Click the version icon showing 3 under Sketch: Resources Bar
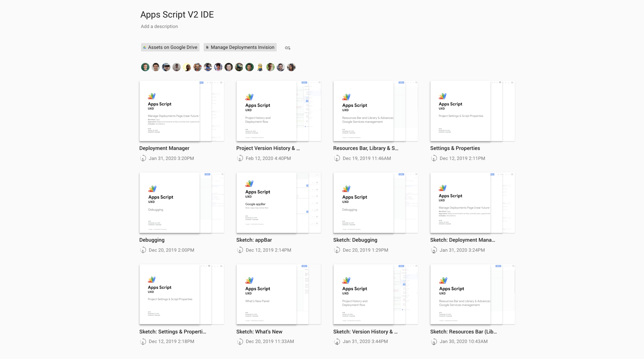This screenshot has height=359, width=644. pos(434,341)
